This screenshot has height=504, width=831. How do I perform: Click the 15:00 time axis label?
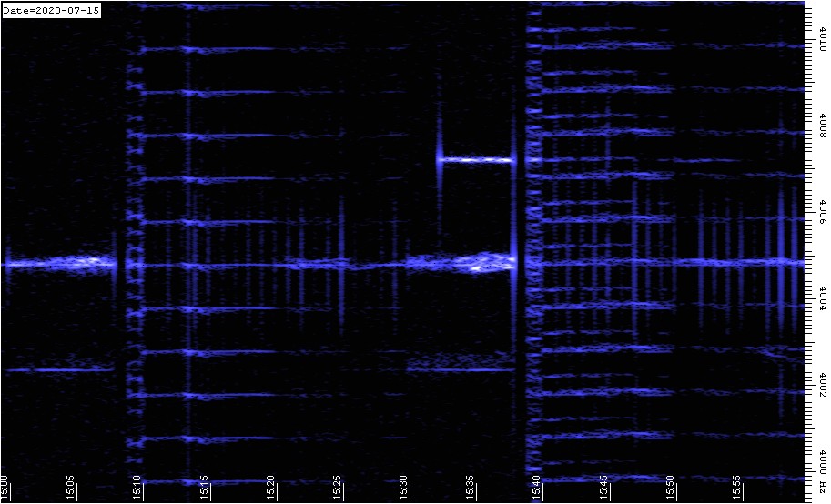(5, 486)
